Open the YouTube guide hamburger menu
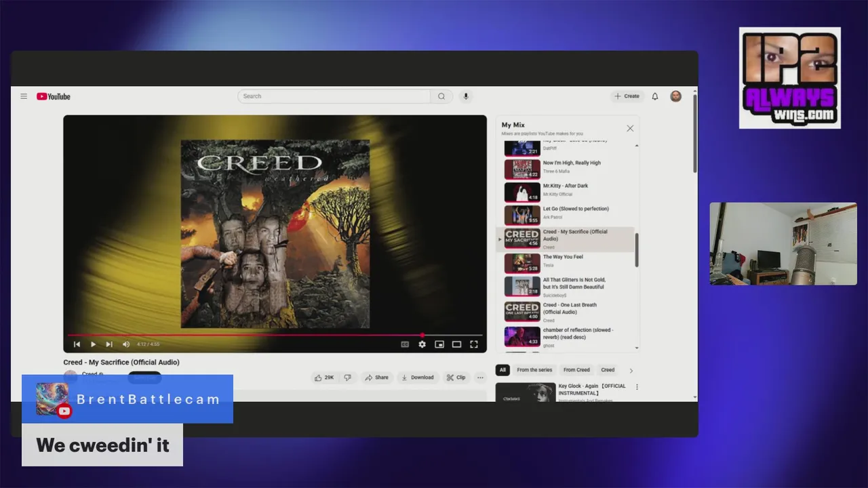This screenshot has width=868, height=488. click(24, 96)
